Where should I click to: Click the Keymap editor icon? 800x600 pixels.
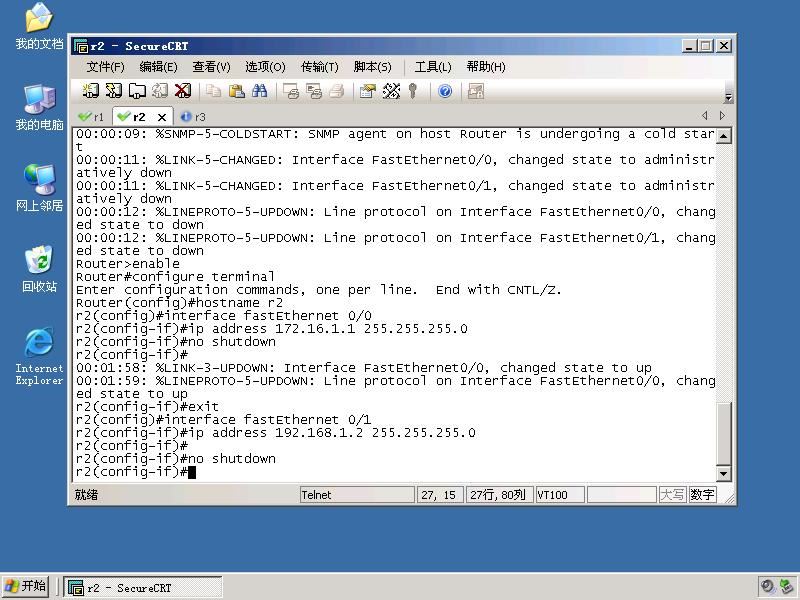click(x=391, y=91)
